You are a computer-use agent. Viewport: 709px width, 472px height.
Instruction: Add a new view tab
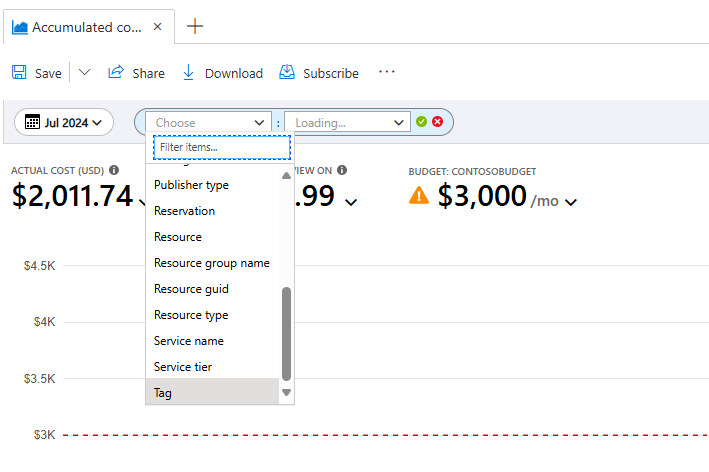point(195,27)
